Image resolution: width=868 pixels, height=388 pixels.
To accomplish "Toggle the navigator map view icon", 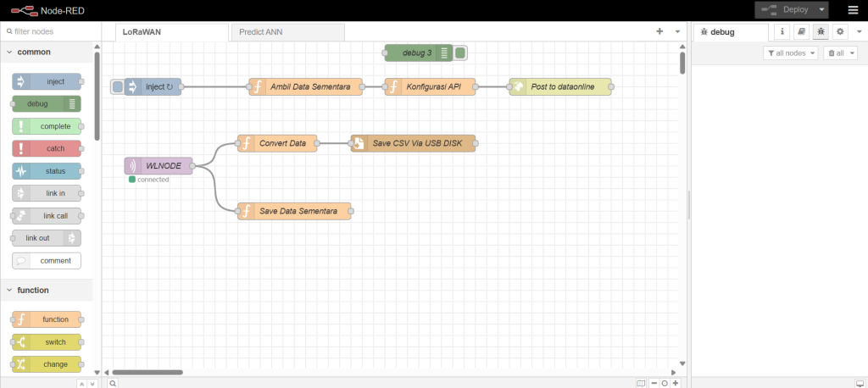I will click(x=641, y=383).
